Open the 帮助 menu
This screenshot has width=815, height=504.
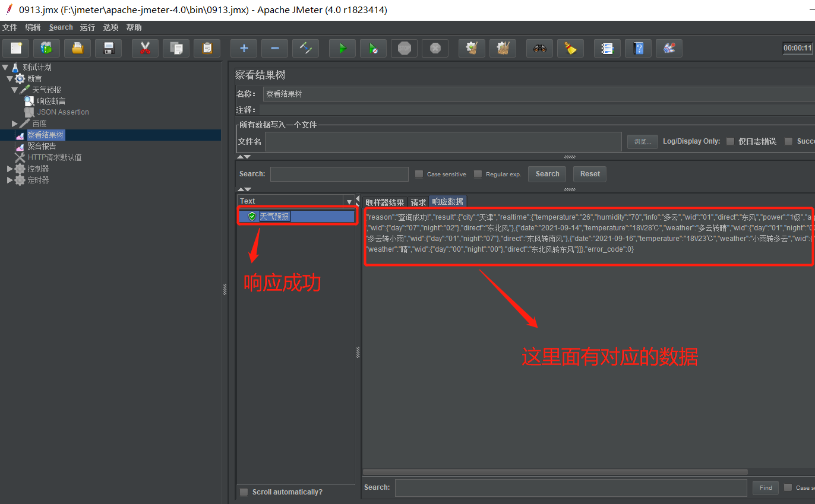134,27
